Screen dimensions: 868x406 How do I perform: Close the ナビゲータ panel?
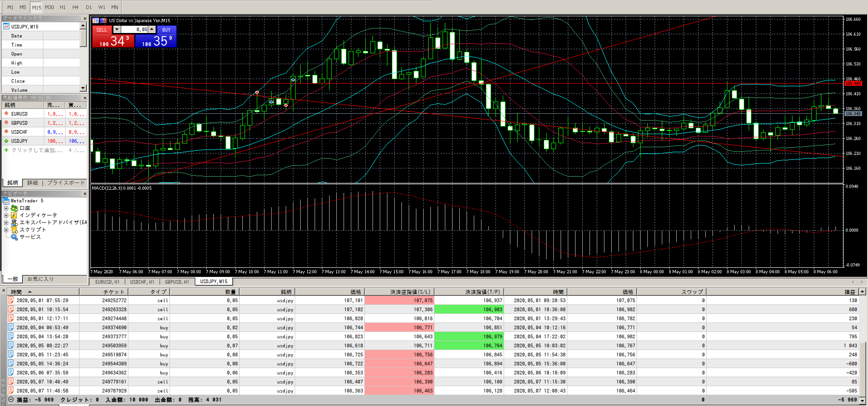85,193
